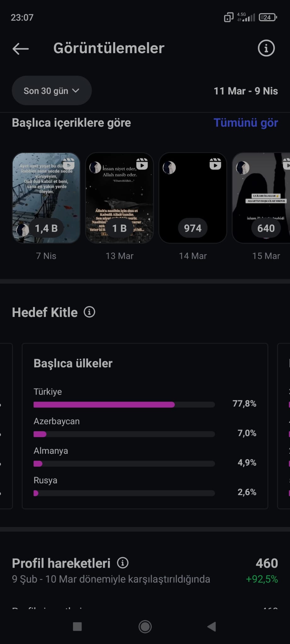The height and width of the screenshot is (644, 290).
Task: Tap the info icon next to Profil hareketleri
Action: click(123, 563)
